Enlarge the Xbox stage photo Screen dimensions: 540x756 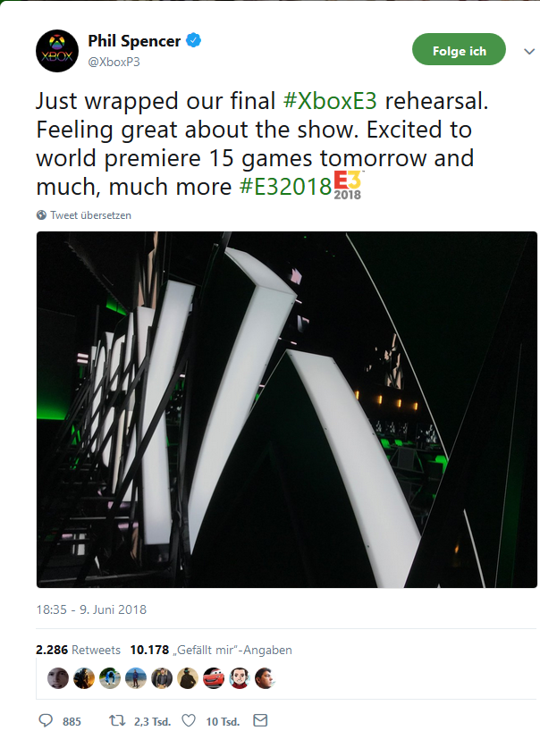tap(287, 409)
